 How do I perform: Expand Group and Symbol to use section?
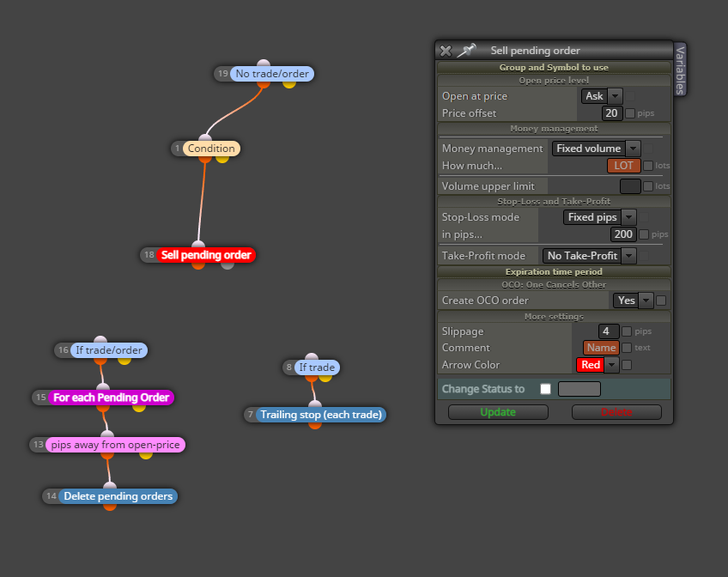(x=554, y=67)
